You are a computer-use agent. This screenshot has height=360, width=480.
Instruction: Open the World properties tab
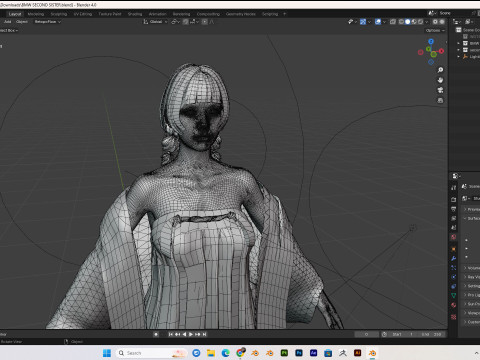pyautogui.click(x=454, y=237)
